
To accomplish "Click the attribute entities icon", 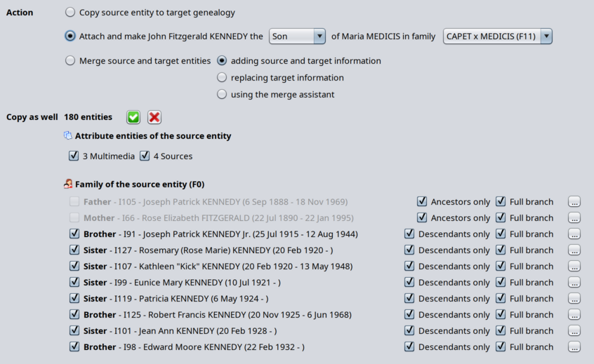I will [68, 136].
